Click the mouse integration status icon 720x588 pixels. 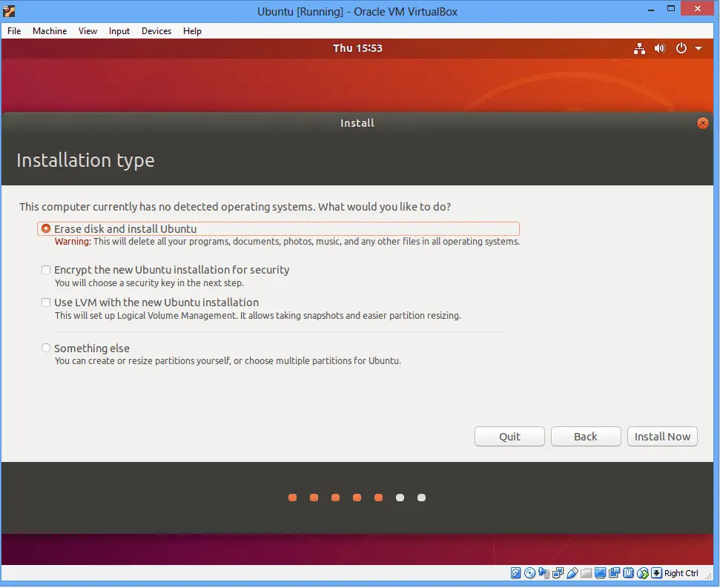click(643, 573)
